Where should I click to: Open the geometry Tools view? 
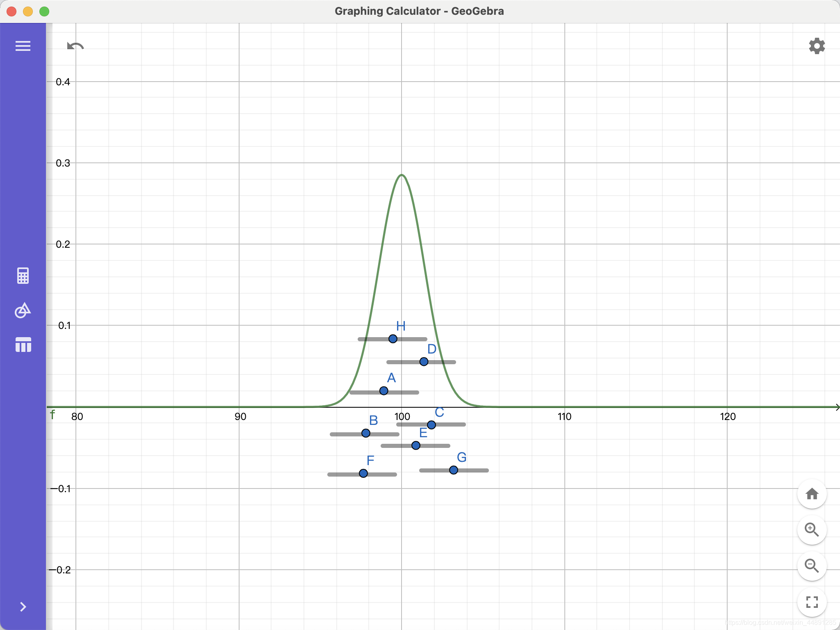point(23,310)
